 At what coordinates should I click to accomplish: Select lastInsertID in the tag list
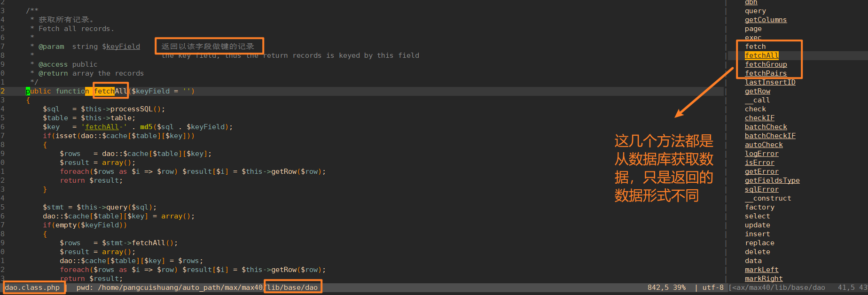[x=770, y=82]
